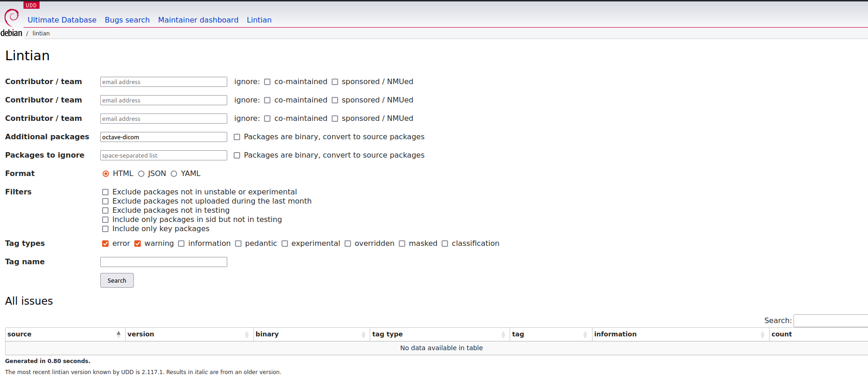Viewport: 868px width, 392px height.
Task: Click 'No data available in table' text
Action: coord(442,348)
